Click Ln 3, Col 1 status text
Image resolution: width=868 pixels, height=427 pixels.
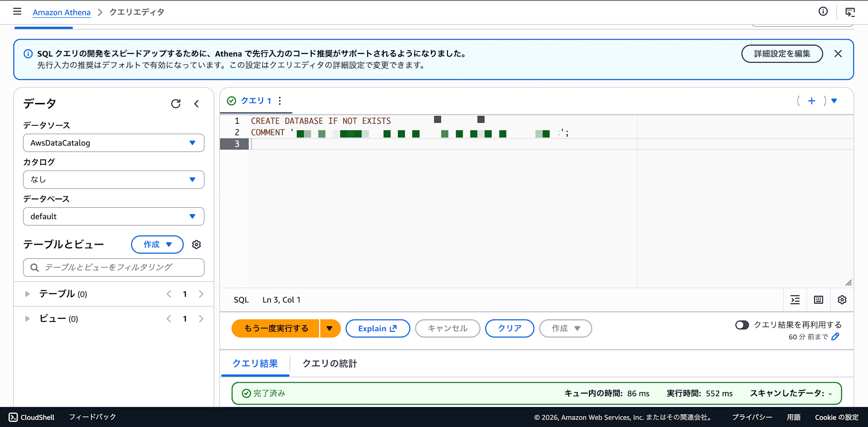click(281, 300)
